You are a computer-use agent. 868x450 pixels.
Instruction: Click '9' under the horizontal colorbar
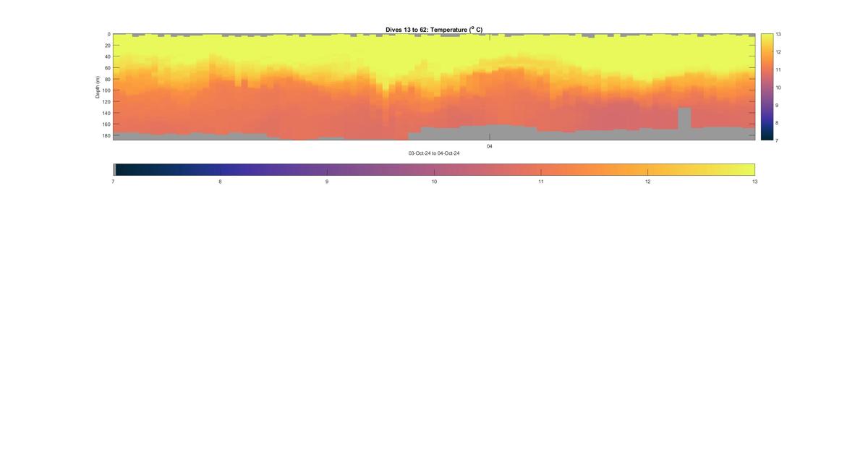tap(327, 182)
